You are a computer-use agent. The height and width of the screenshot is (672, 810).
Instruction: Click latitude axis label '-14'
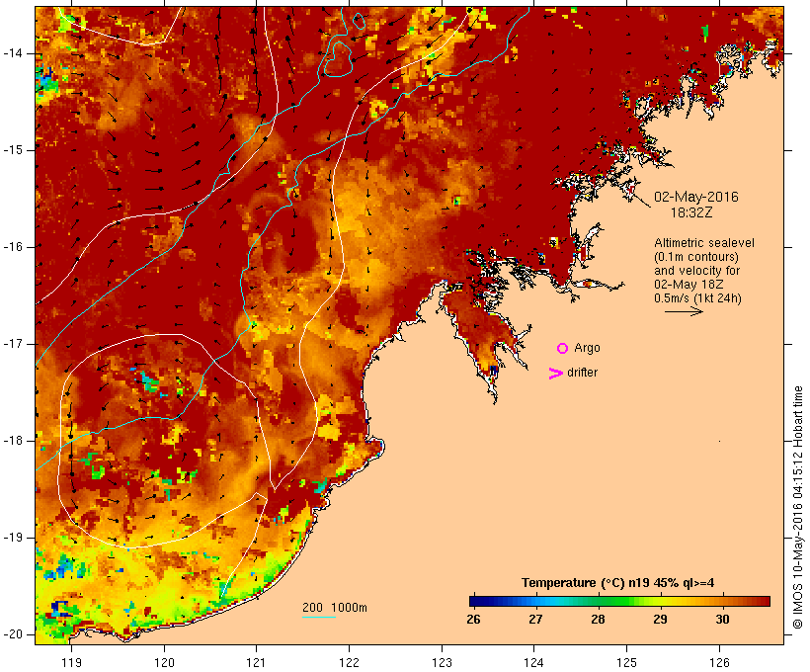(x=13, y=53)
